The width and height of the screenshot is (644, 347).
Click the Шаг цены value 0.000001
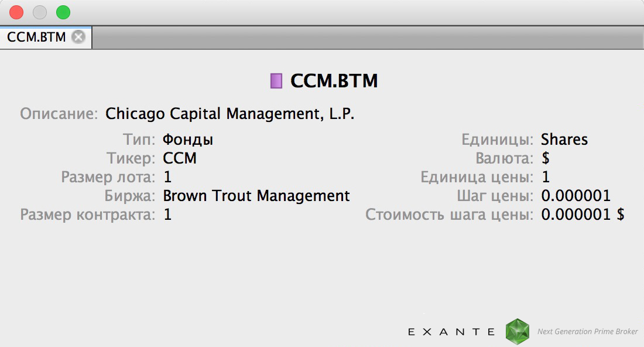pos(577,196)
